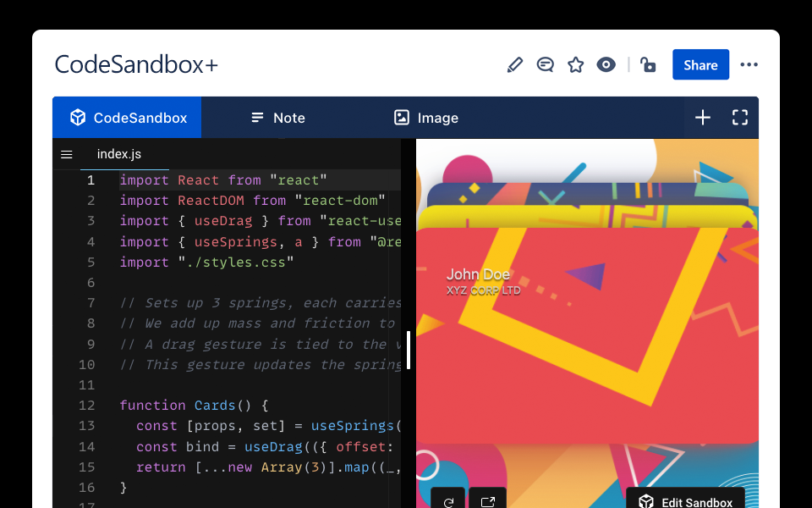The height and width of the screenshot is (508, 812).
Task: Select the CodeSandbox tab
Action: pyautogui.click(x=127, y=118)
